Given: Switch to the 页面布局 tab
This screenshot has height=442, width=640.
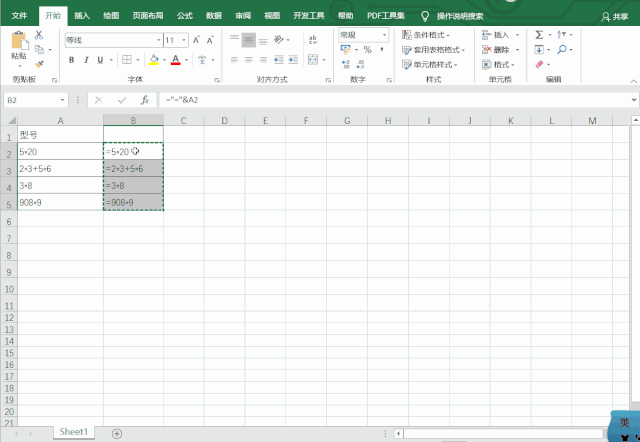Looking at the screenshot, I should point(148,16).
